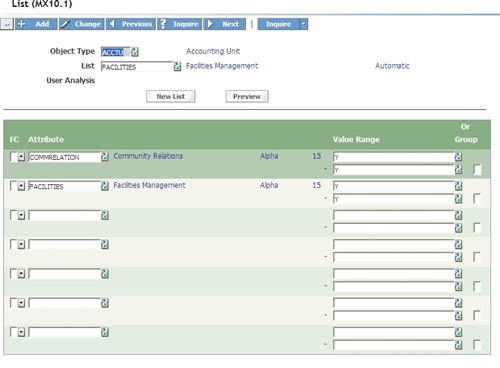Open lookup icon beside COMMRELATION attribute

[105, 157]
